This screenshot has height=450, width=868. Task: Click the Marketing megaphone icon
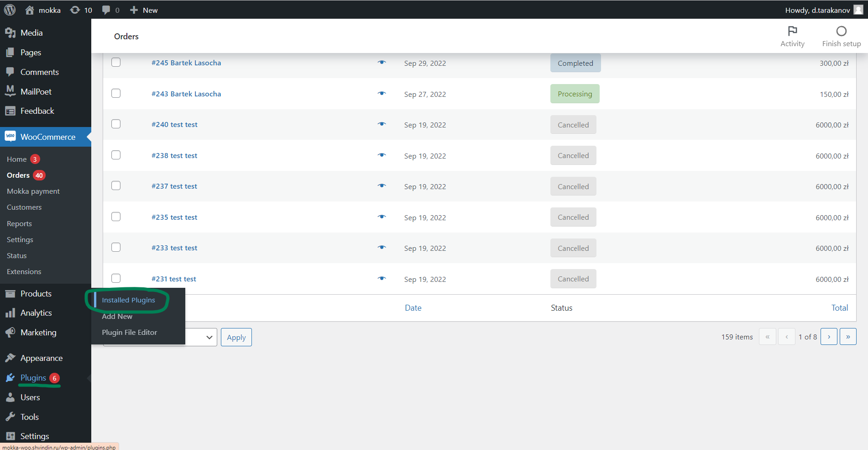click(10, 333)
